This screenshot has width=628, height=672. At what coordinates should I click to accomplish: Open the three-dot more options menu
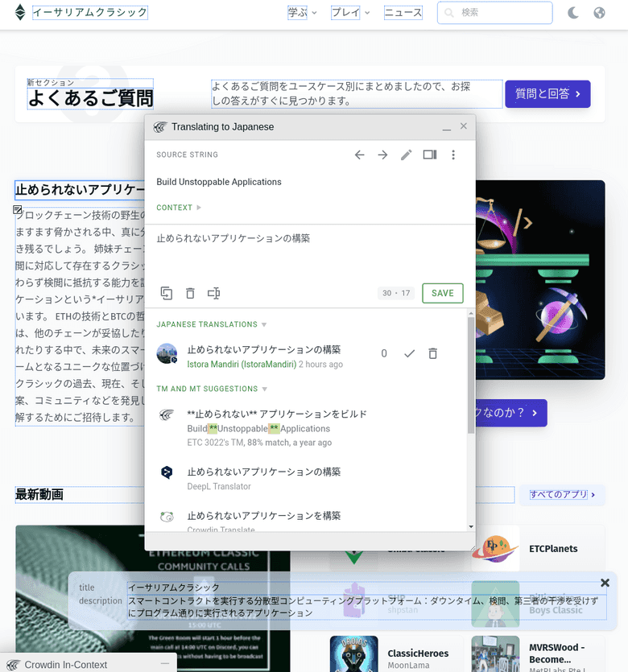click(x=453, y=155)
